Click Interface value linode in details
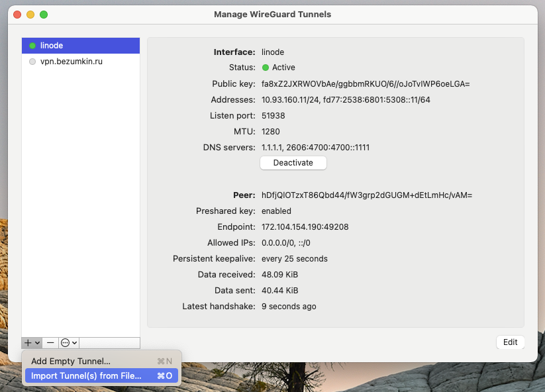 click(273, 52)
